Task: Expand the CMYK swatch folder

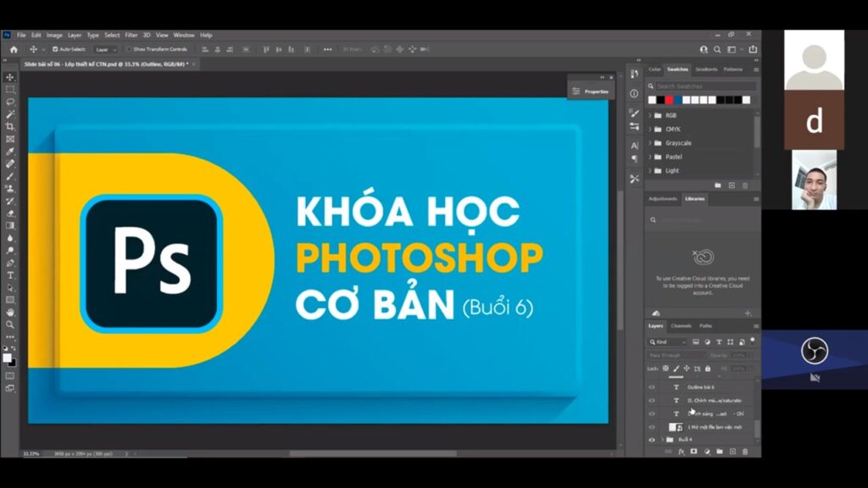Action: pos(650,129)
